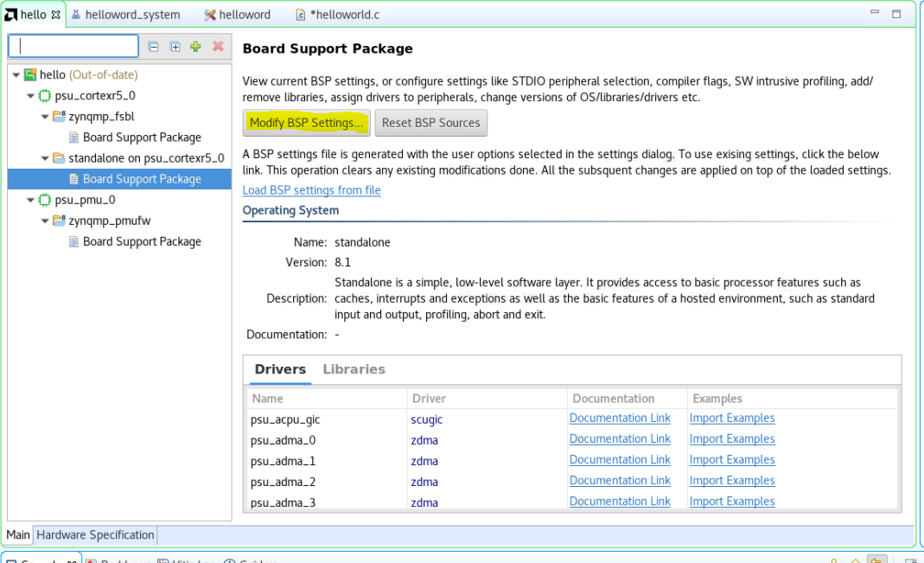Switch to the helloworld.c editor tab

coord(338,15)
